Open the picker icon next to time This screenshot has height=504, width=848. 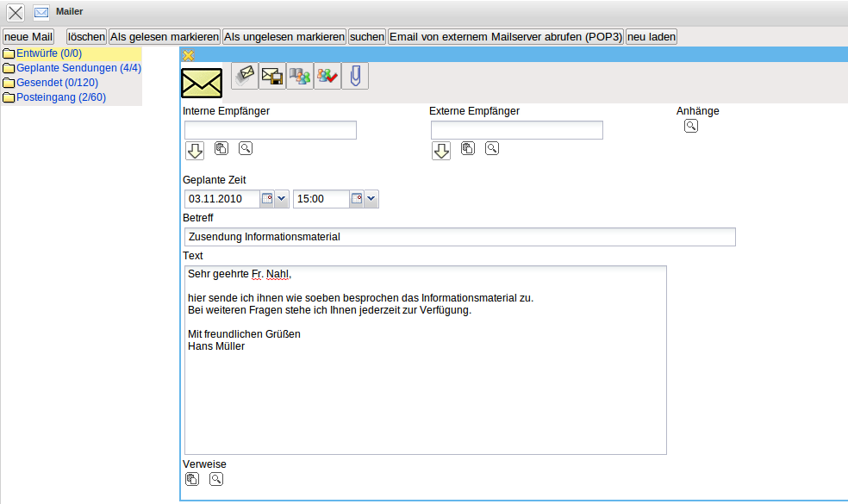pyautogui.click(x=357, y=198)
